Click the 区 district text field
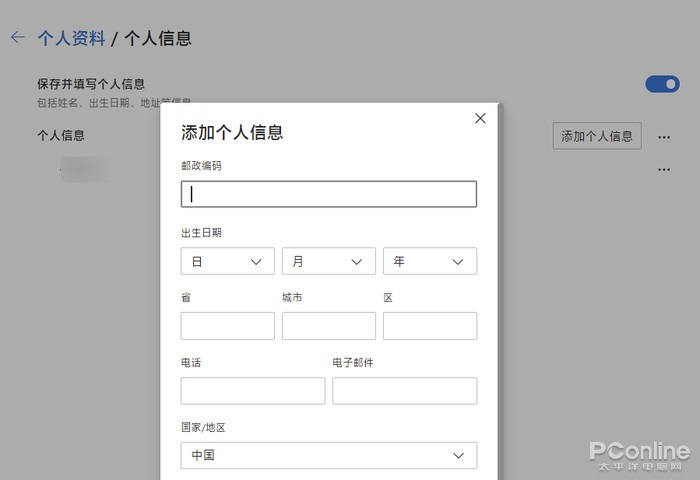The image size is (700, 480). pyautogui.click(x=429, y=326)
